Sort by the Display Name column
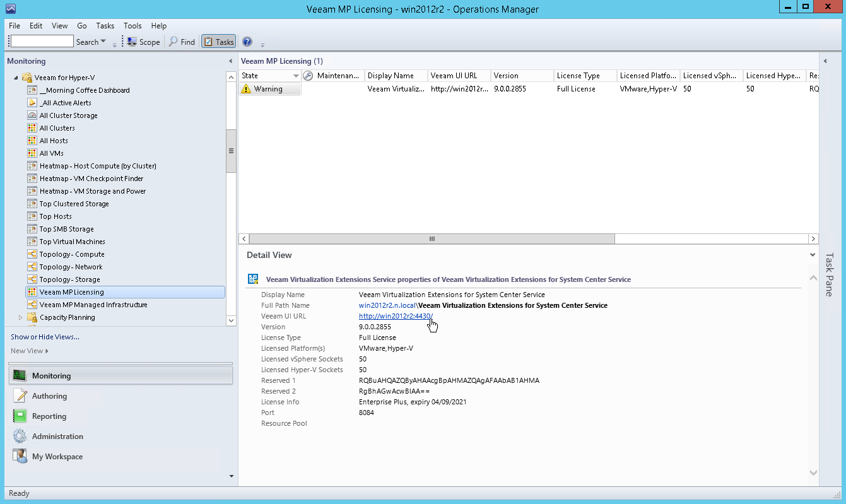 396,76
